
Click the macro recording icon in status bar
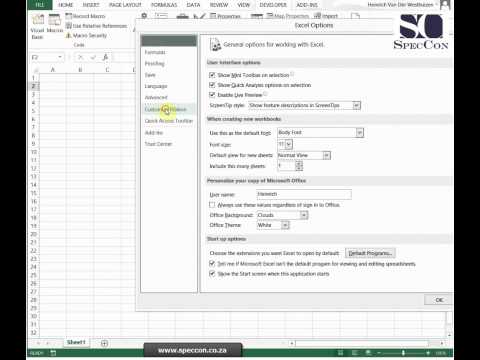pos(53,353)
